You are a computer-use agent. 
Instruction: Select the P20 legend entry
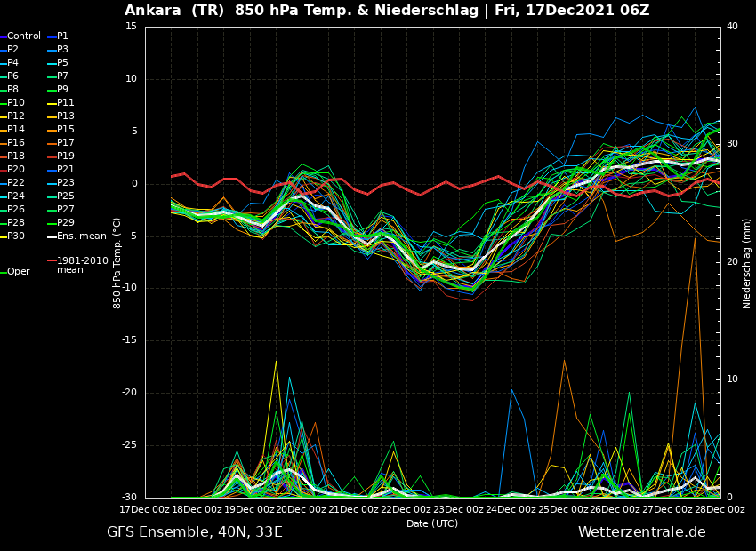click(x=12, y=170)
